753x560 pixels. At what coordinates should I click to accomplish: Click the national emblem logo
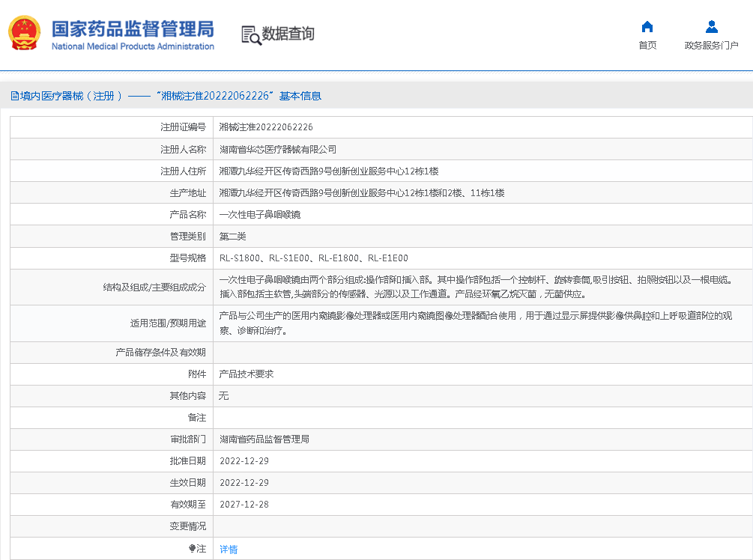pyautogui.click(x=24, y=34)
